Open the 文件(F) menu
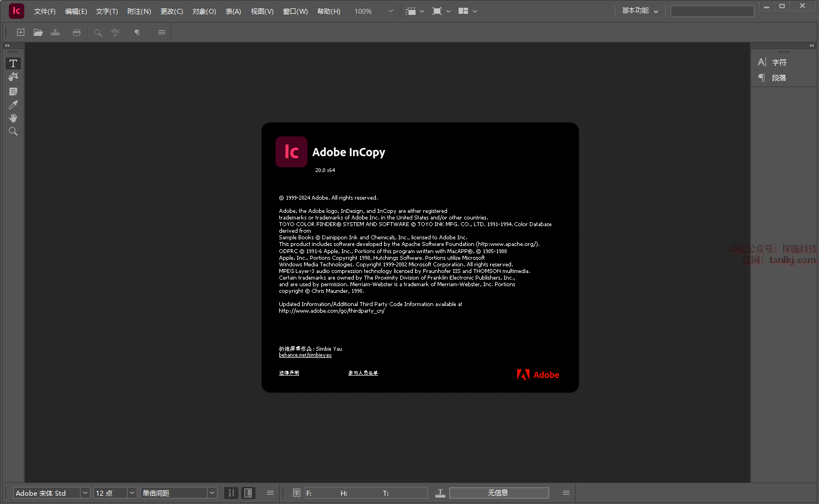This screenshot has height=504, width=819. [45, 12]
